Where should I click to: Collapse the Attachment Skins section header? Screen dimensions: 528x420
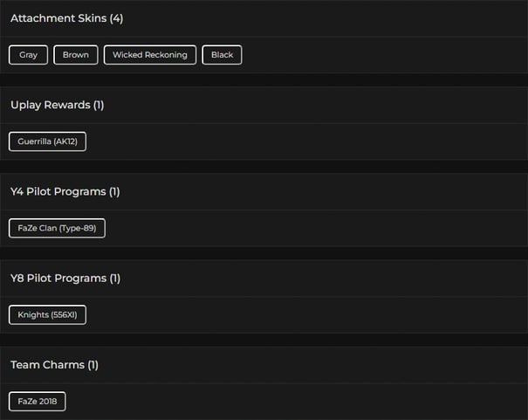(x=58, y=18)
